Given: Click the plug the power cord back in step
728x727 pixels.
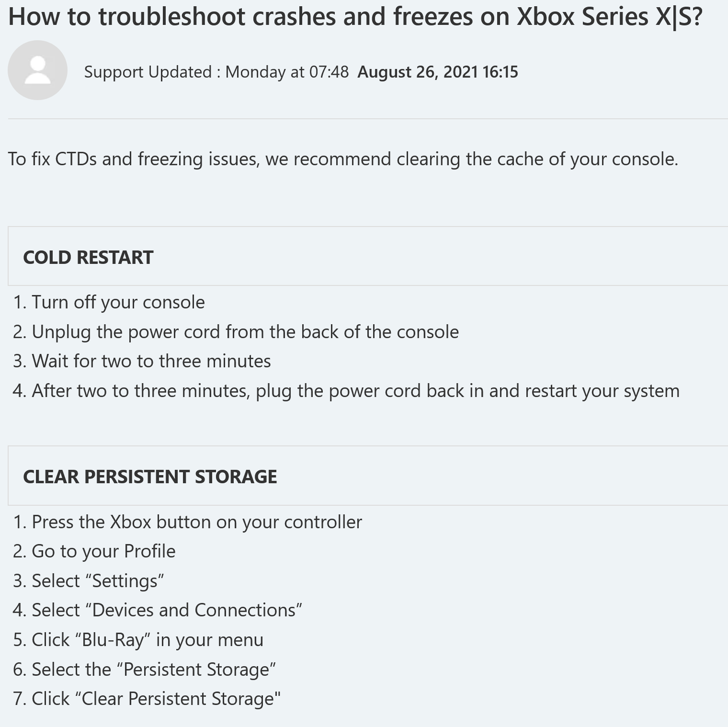Looking at the screenshot, I should (346, 391).
